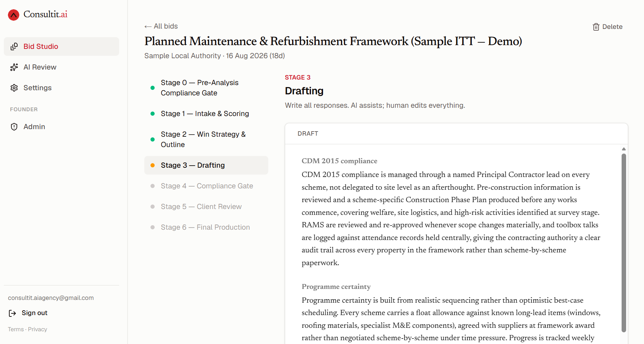The height and width of the screenshot is (344, 644).
Task: Click the trash can Delete icon
Action: pyautogui.click(x=596, y=27)
